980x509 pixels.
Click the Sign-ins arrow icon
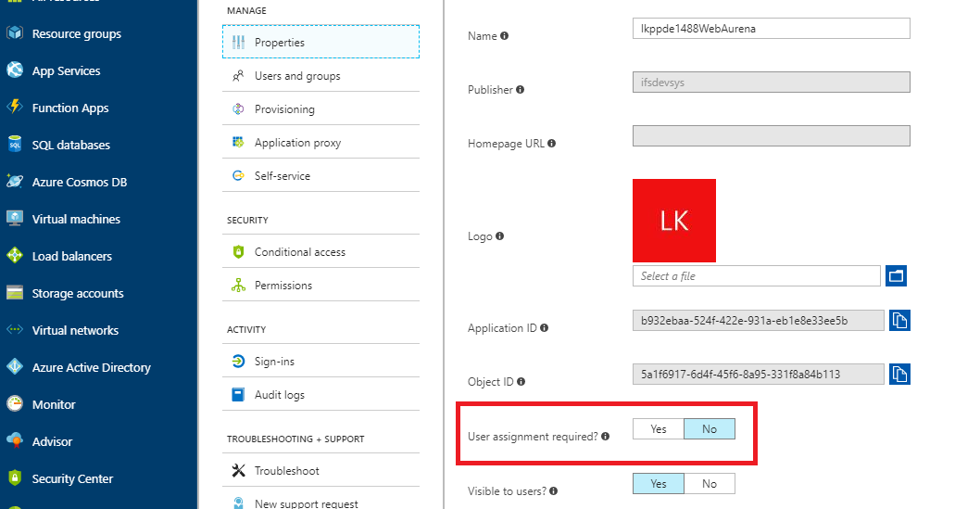coord(238,361)
